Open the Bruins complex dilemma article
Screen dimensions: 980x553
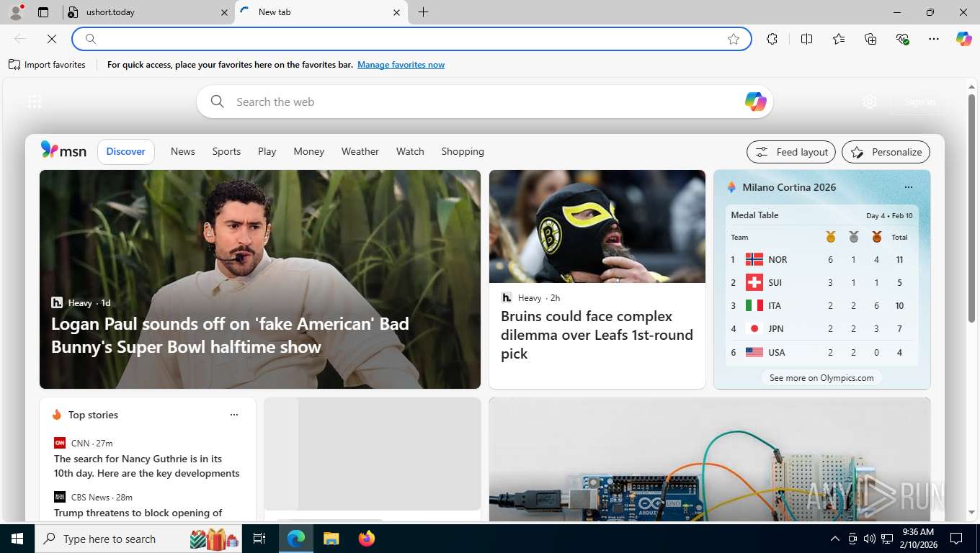coord(597,335)
